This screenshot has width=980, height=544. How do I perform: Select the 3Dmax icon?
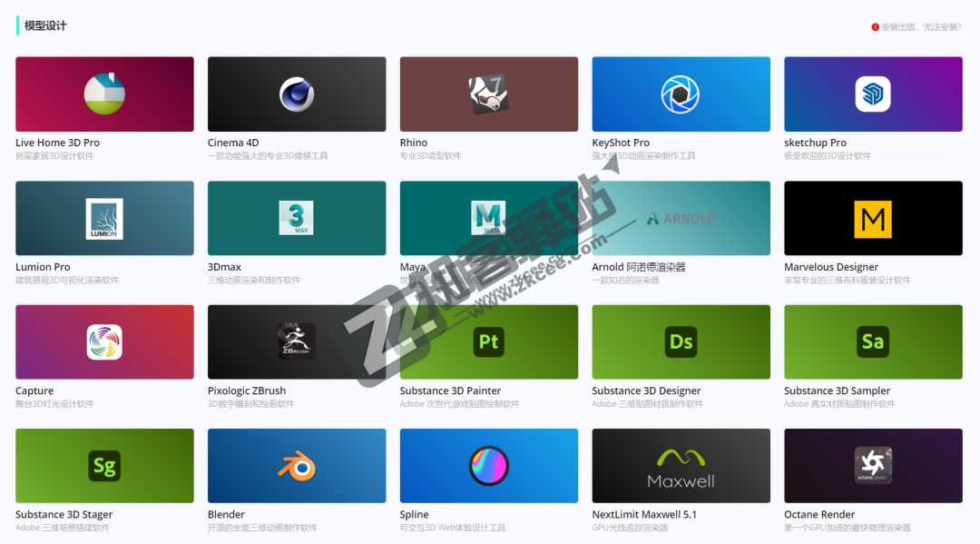pyautogui.click(x=297, y=219)
